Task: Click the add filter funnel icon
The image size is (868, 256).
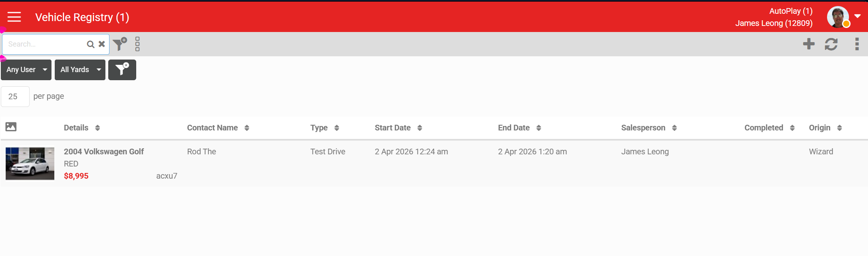Action: [x=120, y=44]
